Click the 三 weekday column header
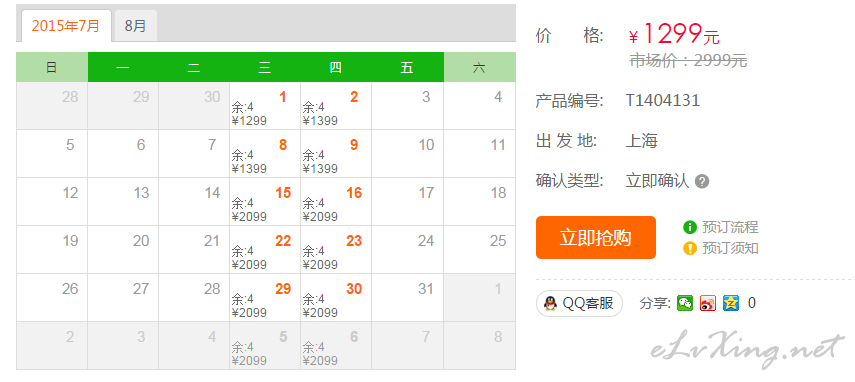This screenshot has width=855, height=382. (265, 67)
